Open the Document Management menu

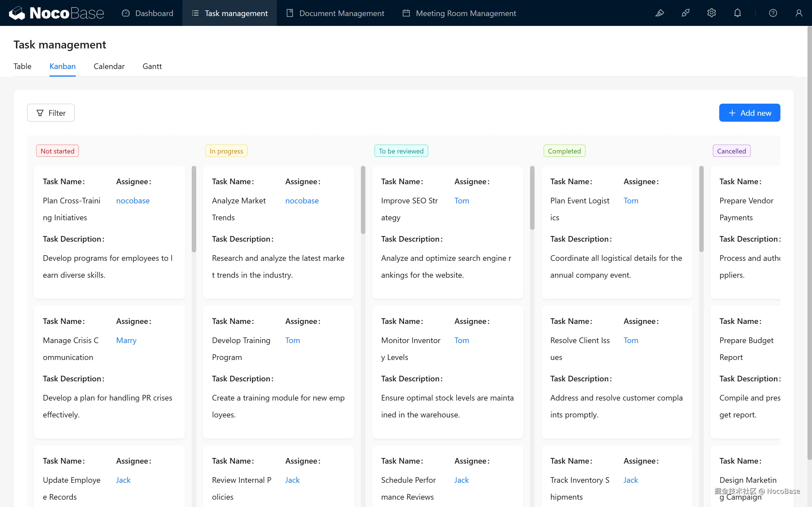click(335, 13)
